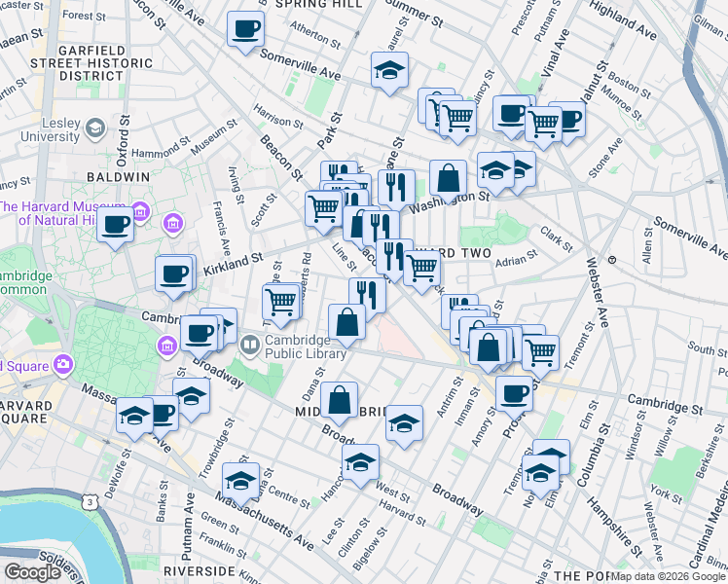Click the Spring Hill neighborhood label
Screen dimensions: 728x584
pos(318,4)
